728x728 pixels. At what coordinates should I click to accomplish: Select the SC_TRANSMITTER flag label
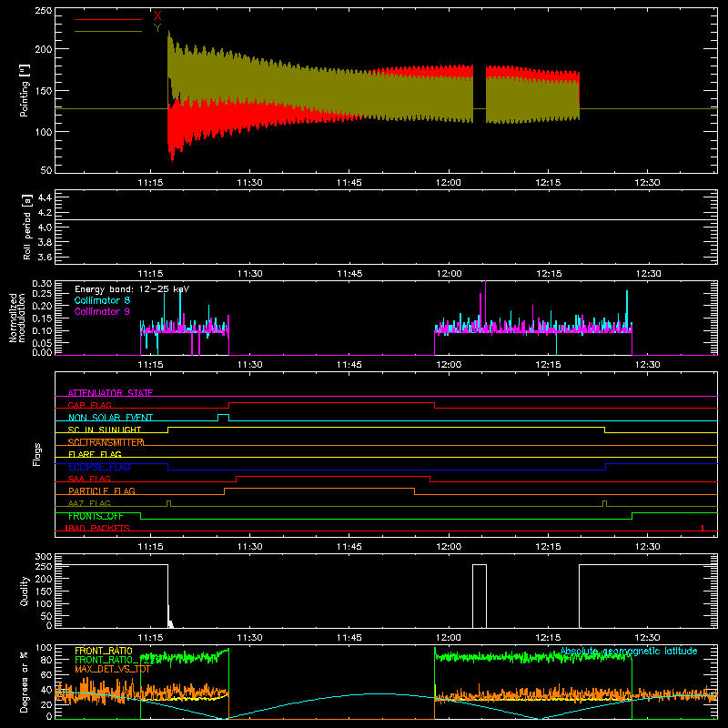point(106,442)
